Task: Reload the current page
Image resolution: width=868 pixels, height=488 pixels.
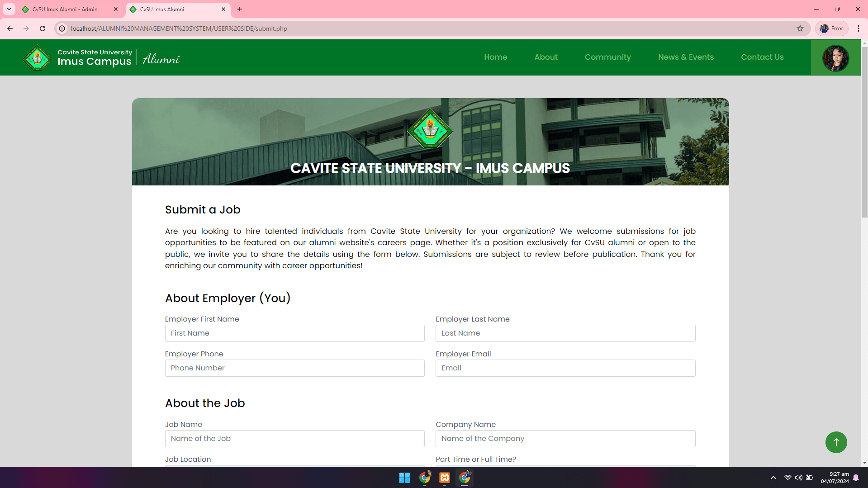Action: (x=42, y=28)
